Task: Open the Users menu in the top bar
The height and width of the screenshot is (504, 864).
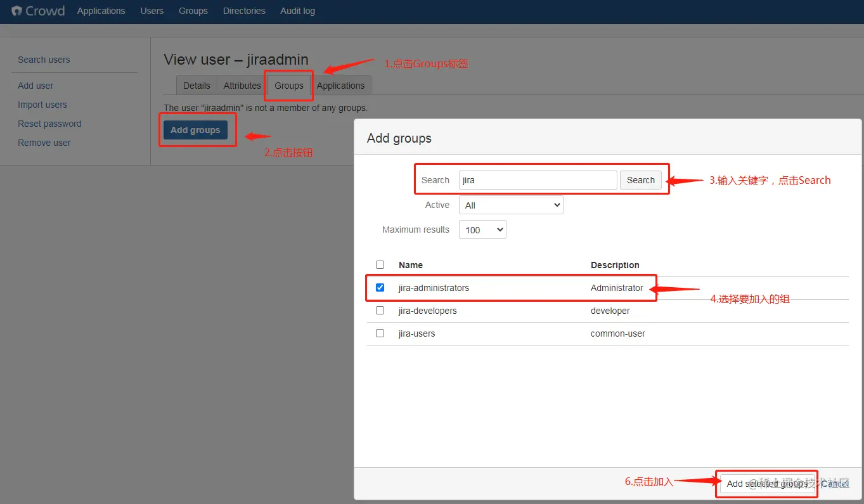Action: coord(152,11)
